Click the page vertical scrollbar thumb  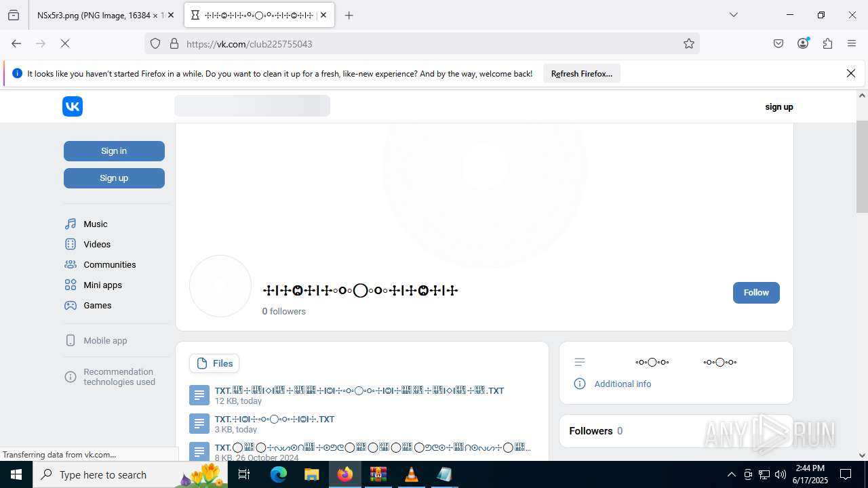(x=862, y=167)
